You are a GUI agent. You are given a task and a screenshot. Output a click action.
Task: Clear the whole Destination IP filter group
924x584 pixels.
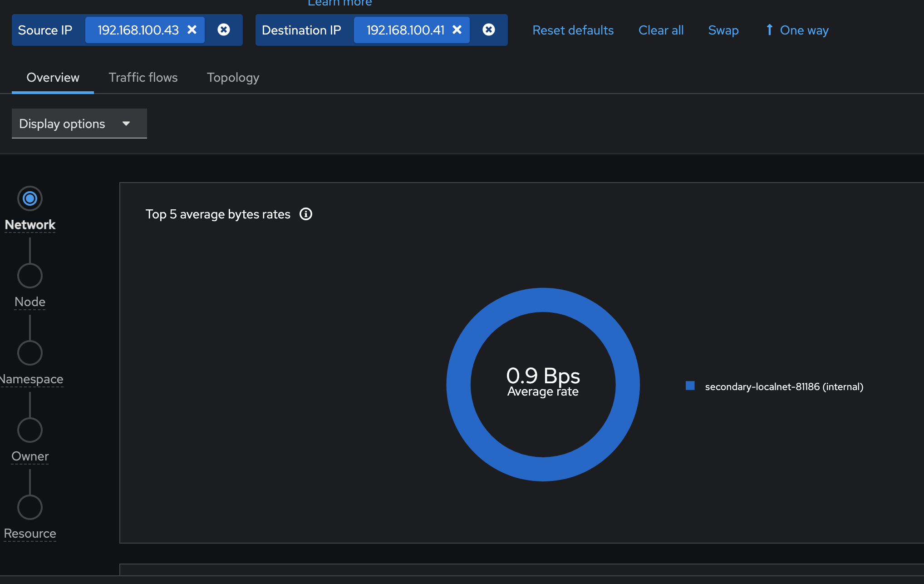(488, 30)
